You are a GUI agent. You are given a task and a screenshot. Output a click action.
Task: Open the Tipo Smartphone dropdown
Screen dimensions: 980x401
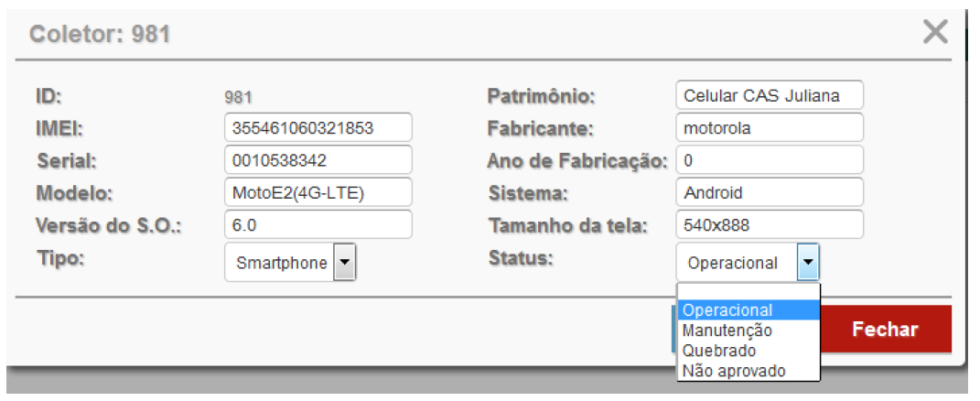pos(344,263)
